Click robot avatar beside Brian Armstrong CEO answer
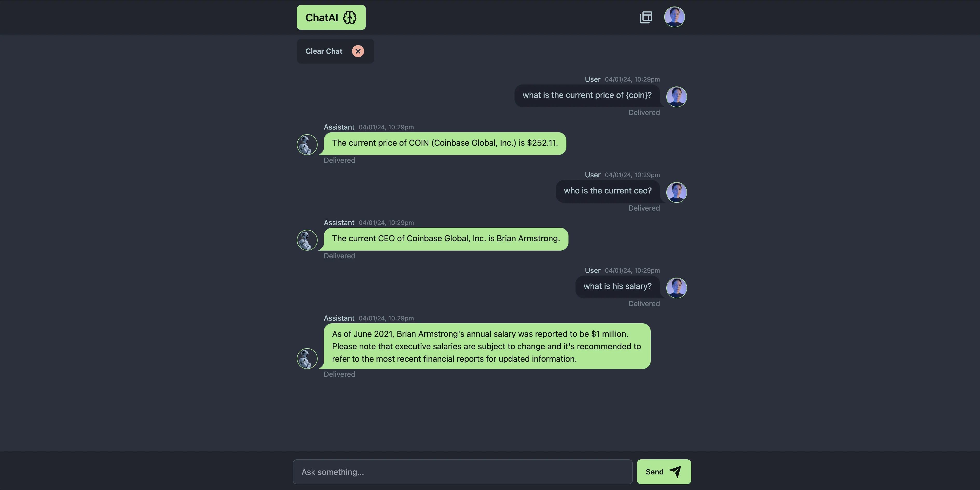The height and width of the screenshot is (490, 980). tap(307, 240)
